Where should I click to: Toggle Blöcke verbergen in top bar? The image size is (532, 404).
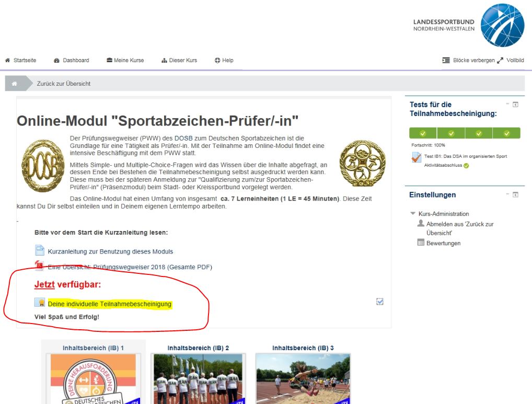[469, 61]
